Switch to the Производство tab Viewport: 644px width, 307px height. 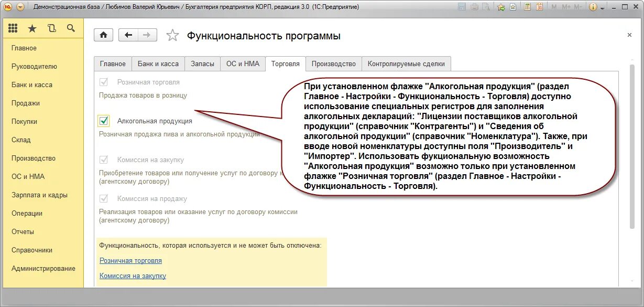click(x=333, y=63)
